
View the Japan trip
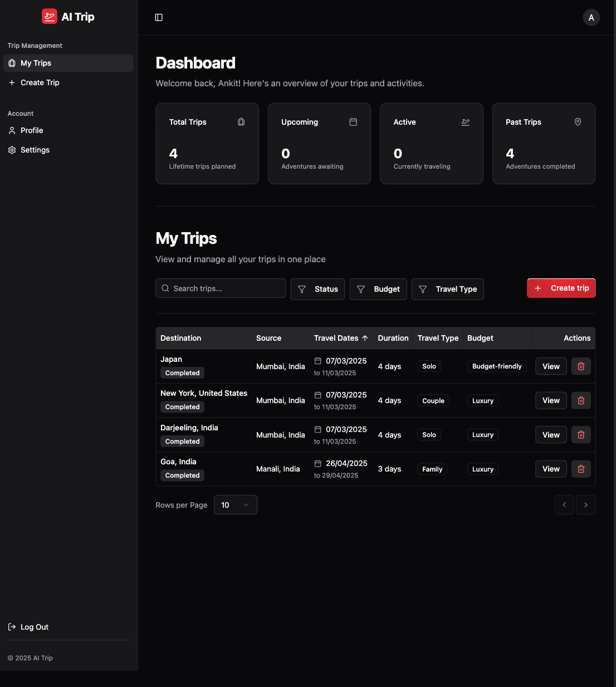click(551, 366)
